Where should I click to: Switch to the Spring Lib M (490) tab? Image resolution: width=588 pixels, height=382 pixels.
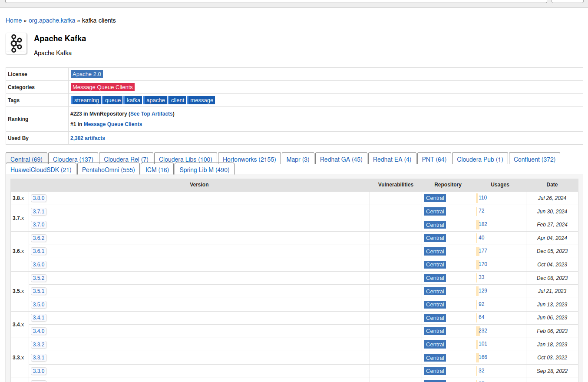(205, 169)
